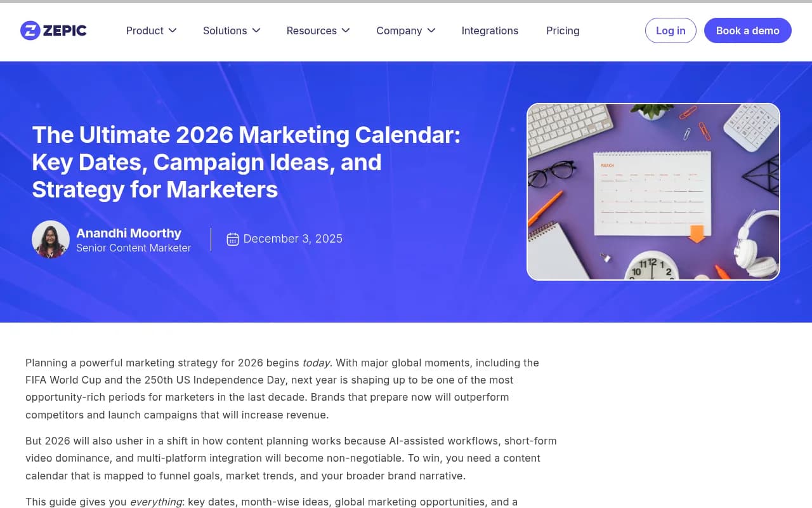Click the Book a demo button
Viewport: 812px width, 508px height.
[x=747, y=30]
